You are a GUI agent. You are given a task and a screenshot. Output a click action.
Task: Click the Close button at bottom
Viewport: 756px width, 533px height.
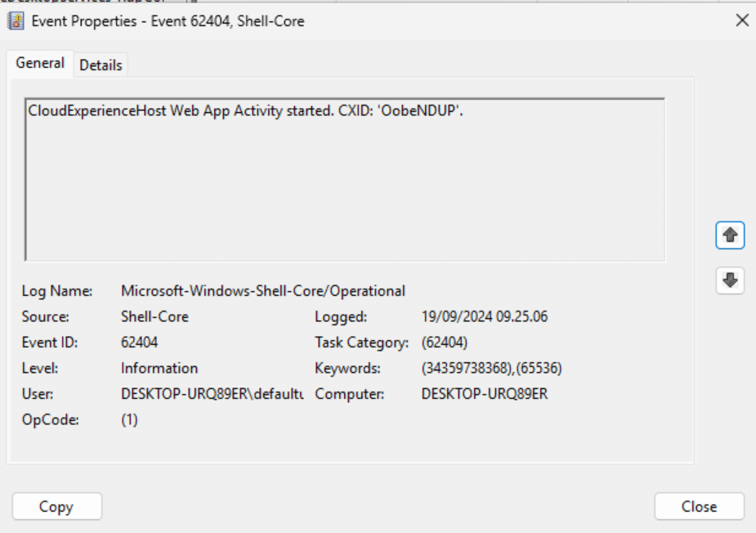pos(699,507)
